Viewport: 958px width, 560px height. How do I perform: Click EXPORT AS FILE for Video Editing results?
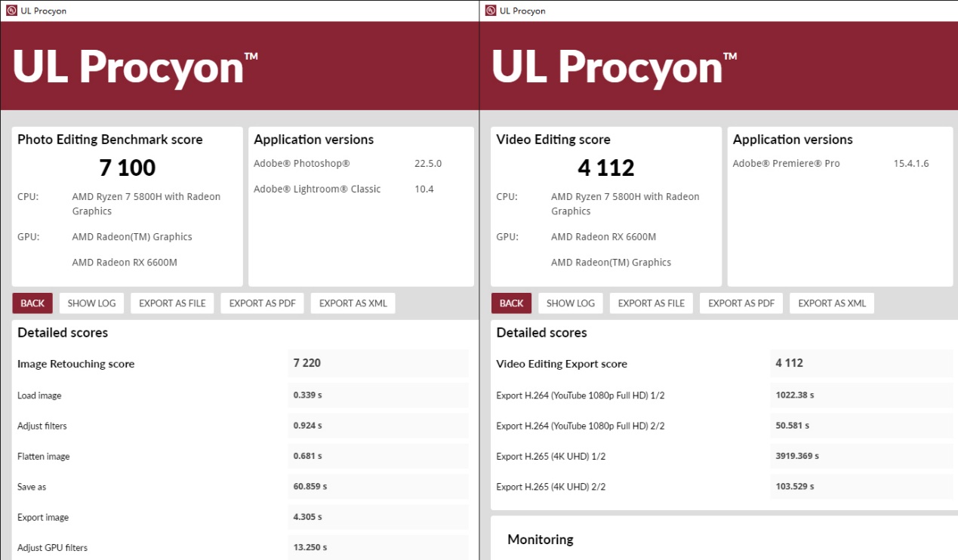coord(651,303)
